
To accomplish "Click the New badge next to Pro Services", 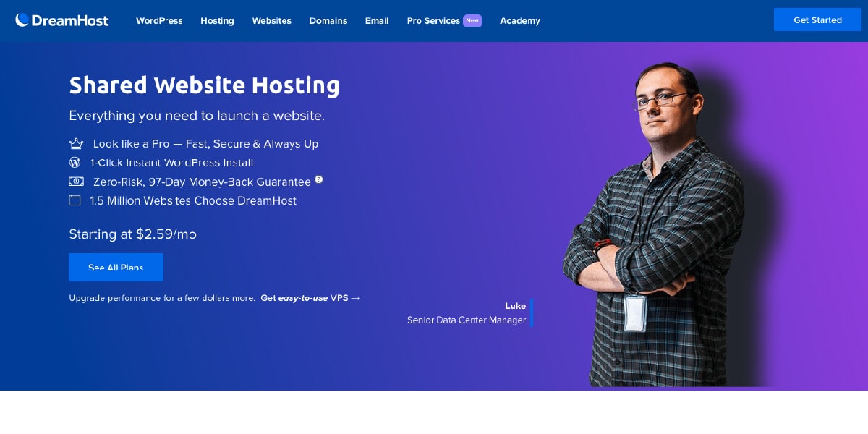I will pos(472,20).
